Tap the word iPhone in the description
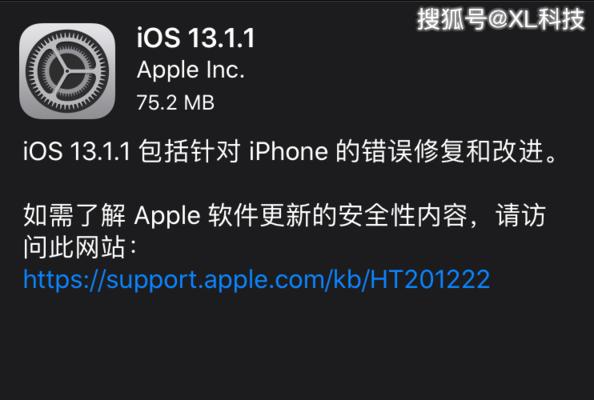Viewport: 594px width, 400px height. coord(288,151)
